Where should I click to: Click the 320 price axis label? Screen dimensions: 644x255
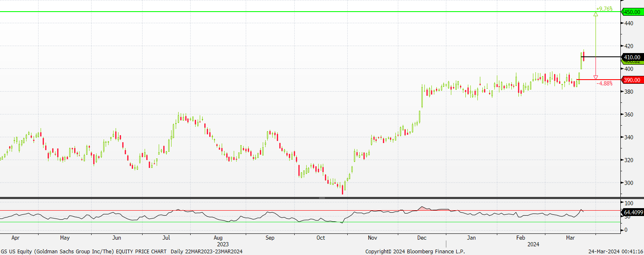[628, 160]
